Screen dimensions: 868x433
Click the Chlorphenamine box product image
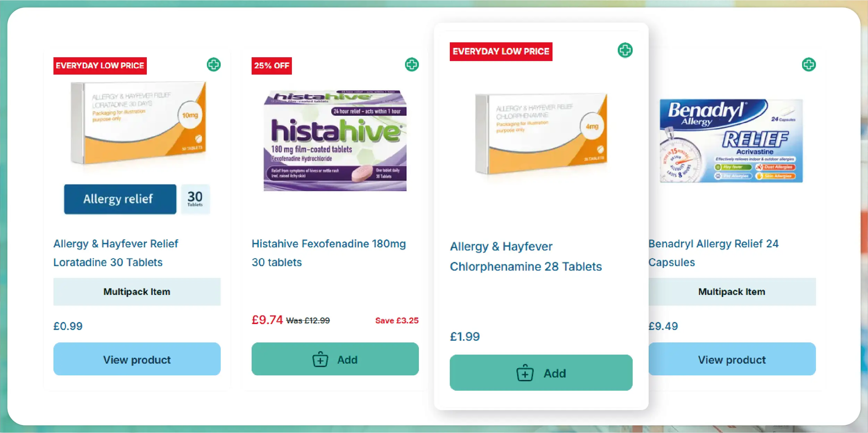(541, 134)
